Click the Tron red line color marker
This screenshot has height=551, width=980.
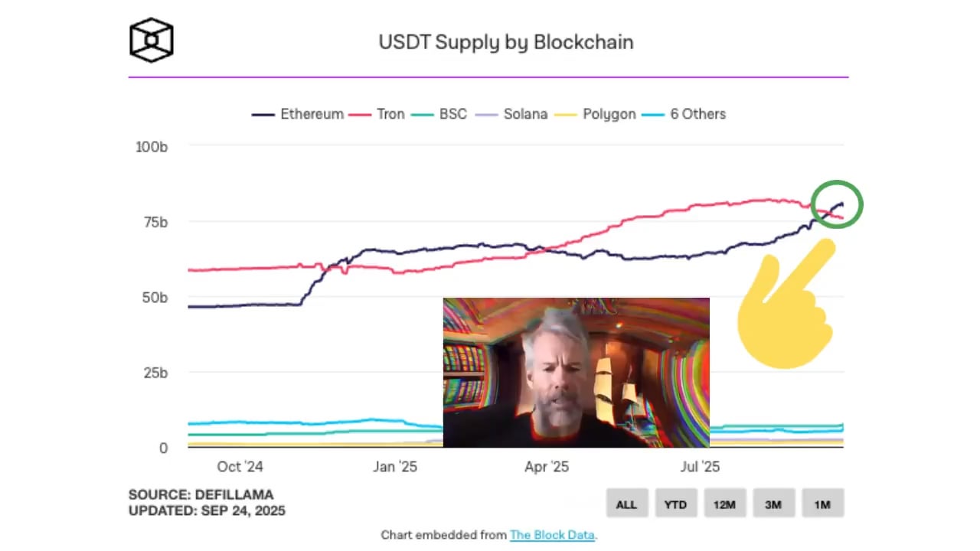click(360, 115)
